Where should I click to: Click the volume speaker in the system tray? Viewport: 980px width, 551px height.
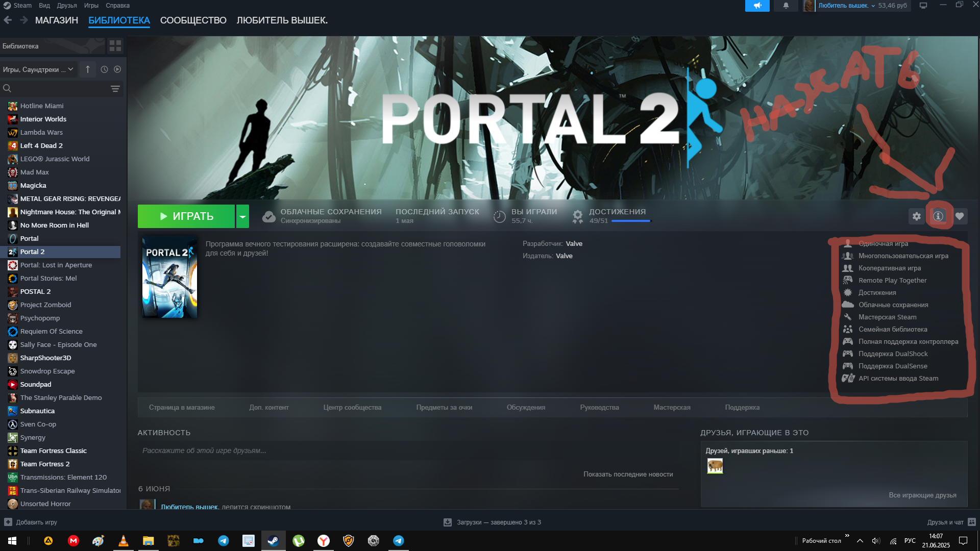[x=876, y=541]
